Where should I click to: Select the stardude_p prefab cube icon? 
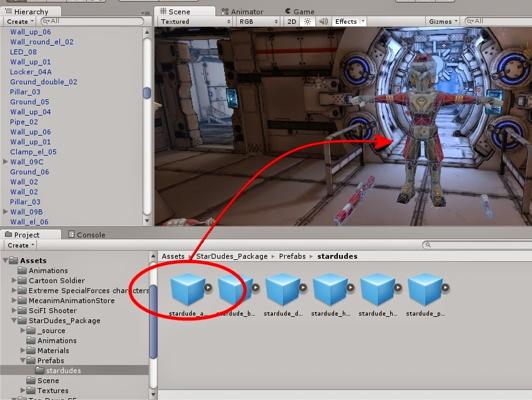[x=425, y=289]
